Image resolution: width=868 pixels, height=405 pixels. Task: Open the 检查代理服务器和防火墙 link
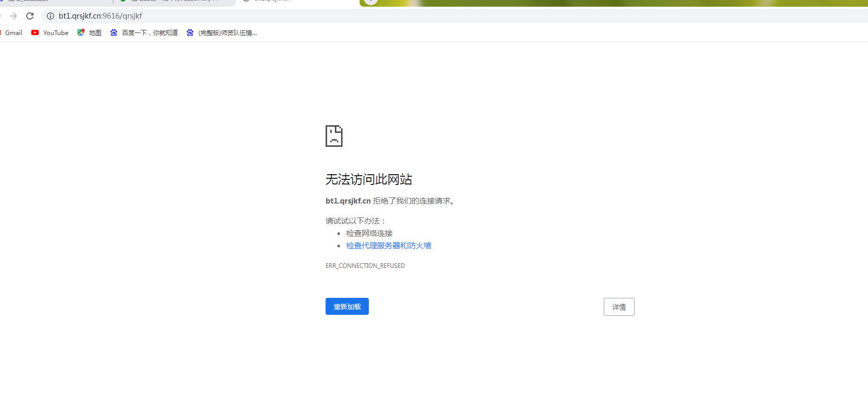pyautogui.click(x=388, y=246)
